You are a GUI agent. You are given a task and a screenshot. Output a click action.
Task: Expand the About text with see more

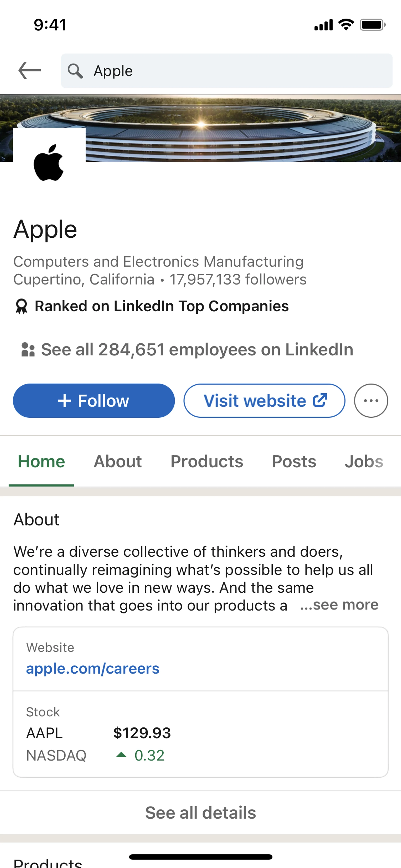(x=339, y=605)
